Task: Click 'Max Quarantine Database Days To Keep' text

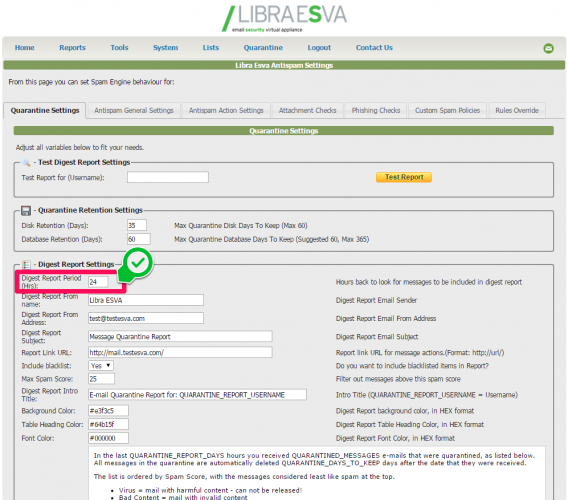Action: [x=272, y=239]
